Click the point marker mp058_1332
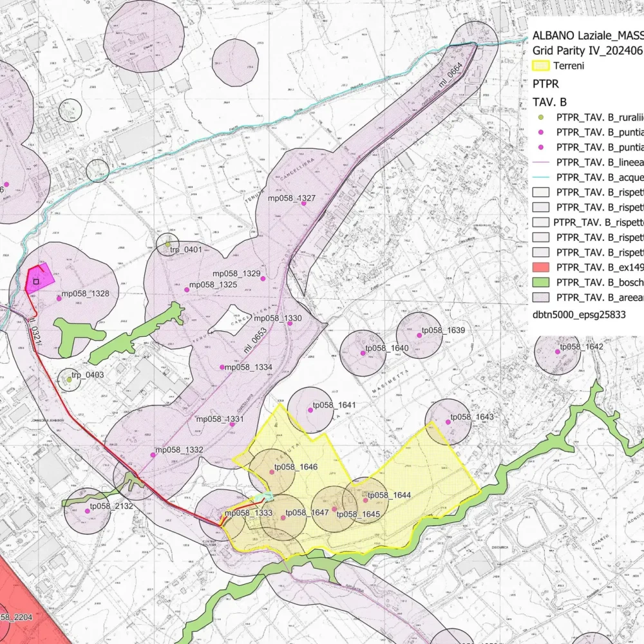The image size is (644, 644). 153,455
